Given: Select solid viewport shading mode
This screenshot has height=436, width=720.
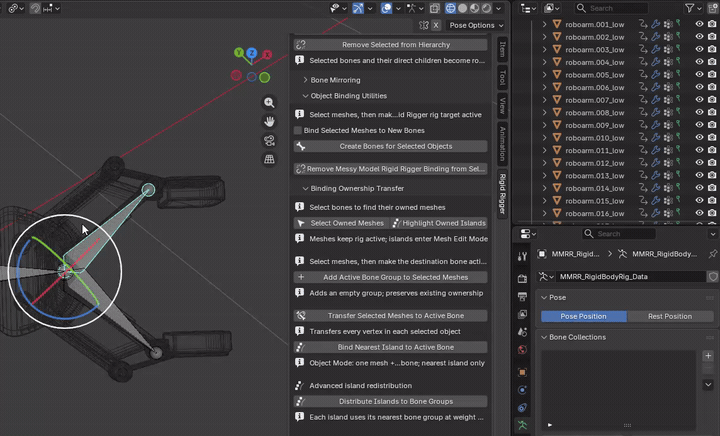Looking at the screenshot, I should pyautogui.click(x=462, y=8).
